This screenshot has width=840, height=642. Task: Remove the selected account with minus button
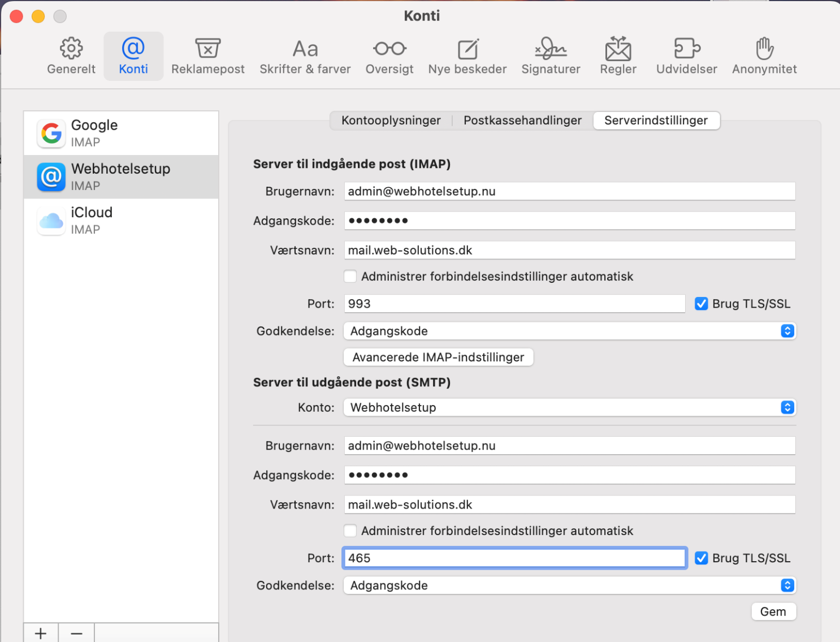click(77, 633)
